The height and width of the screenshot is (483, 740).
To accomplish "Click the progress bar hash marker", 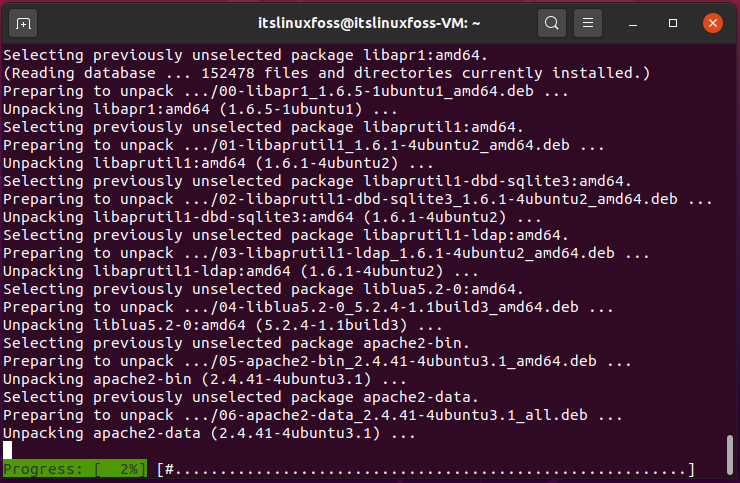I will [169, 469].
